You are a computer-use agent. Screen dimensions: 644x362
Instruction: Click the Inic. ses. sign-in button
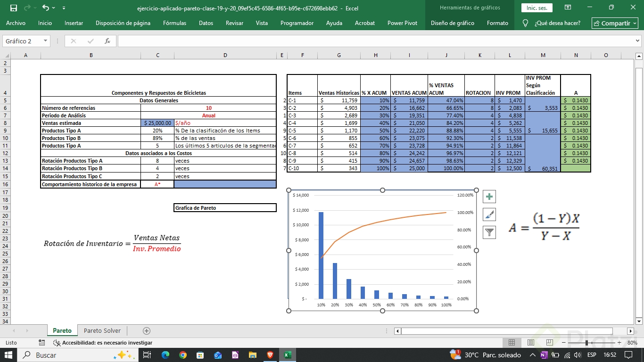pyautogui.click(x=537, y=8)
